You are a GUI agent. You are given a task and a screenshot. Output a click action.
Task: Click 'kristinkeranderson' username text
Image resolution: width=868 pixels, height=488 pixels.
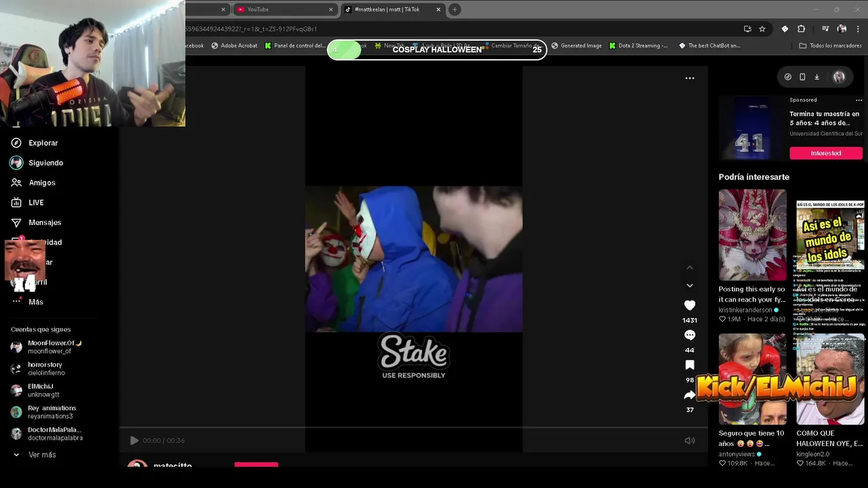[x=745, y=310]
